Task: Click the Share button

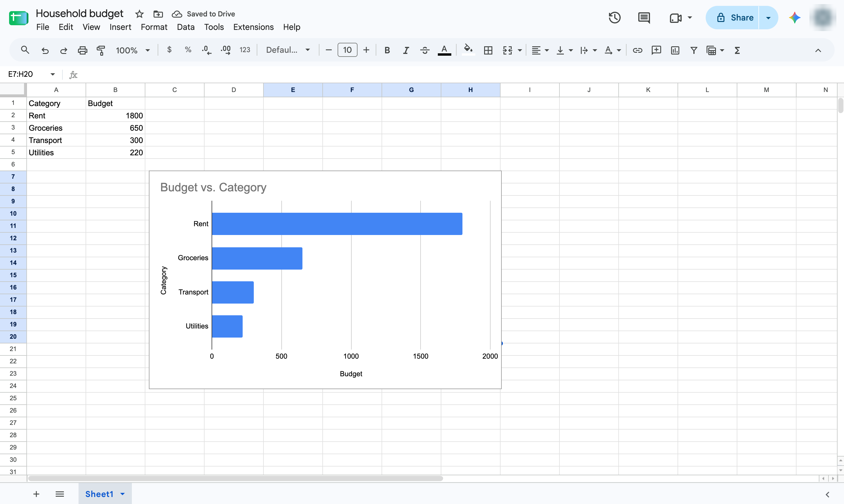Action: point(732,18)
